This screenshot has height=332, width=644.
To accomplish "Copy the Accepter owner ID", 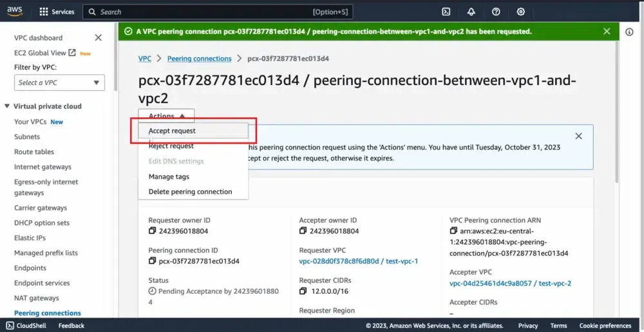I will (303, 231).
